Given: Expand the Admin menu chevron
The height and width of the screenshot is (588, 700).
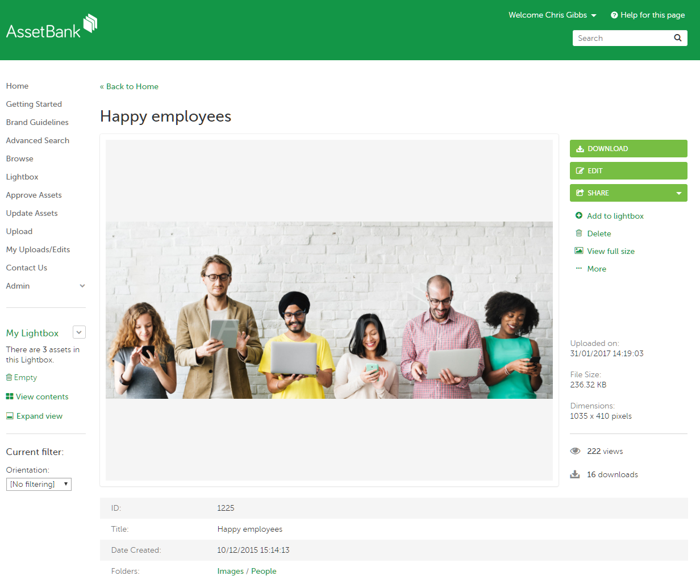Looking at the screenshot, I should (x=82, y=286).
